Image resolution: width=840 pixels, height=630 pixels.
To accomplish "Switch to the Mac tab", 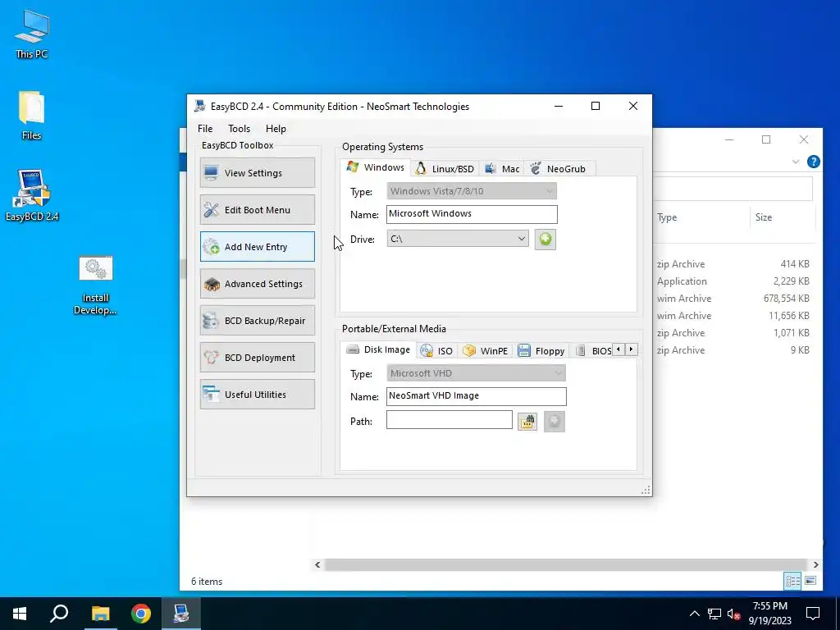I will point(502,169).
